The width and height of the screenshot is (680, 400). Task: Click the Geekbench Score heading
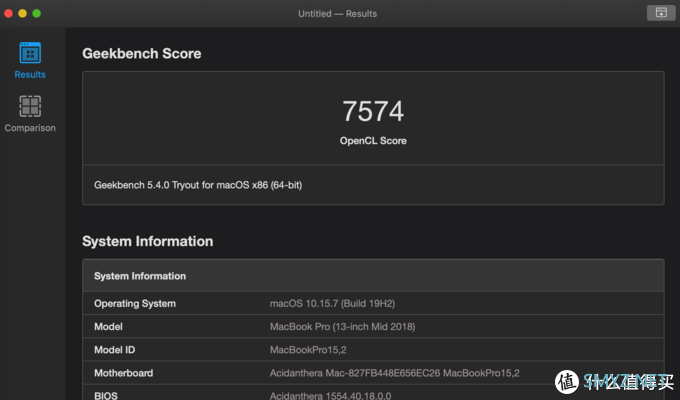pos(142,53)
